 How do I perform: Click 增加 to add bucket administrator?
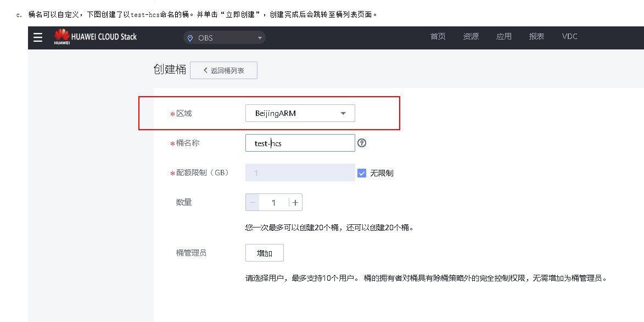264,253
